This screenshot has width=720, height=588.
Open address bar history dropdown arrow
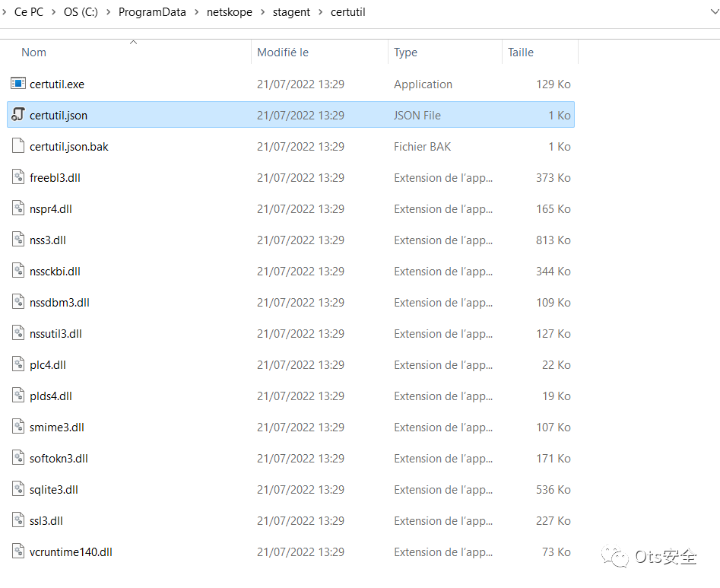point(714,12)
